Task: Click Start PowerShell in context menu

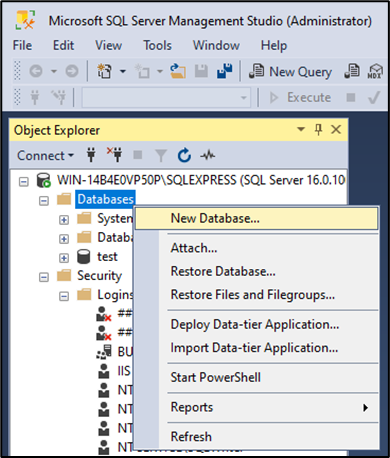Action: coord(216,377)
